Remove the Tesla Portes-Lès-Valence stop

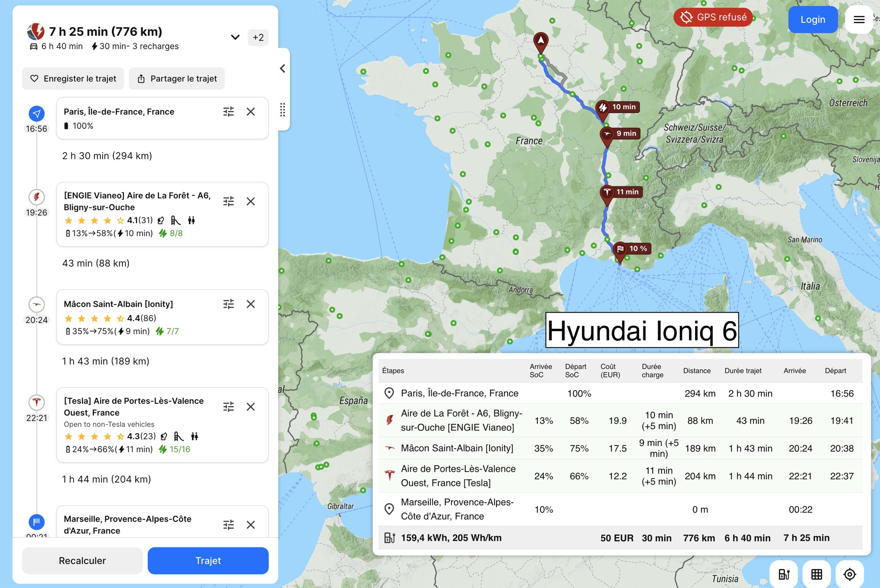[x=251, y=407]
